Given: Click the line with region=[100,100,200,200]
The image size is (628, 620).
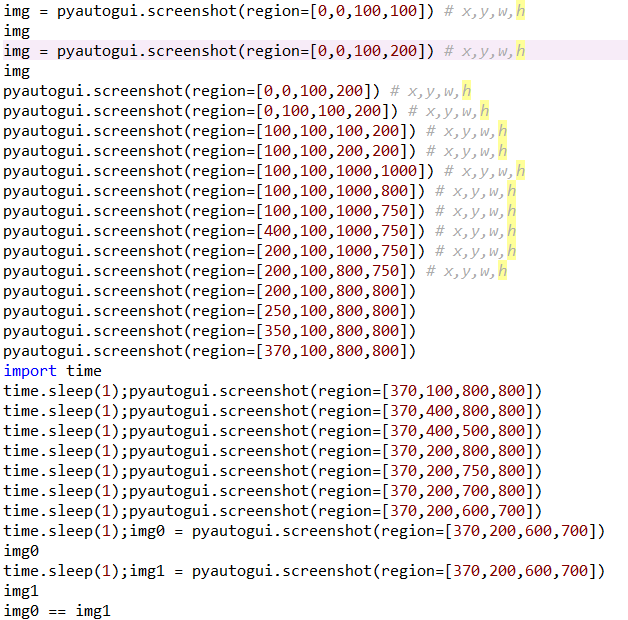Looking at the screenshot, I should coord(255,151).
